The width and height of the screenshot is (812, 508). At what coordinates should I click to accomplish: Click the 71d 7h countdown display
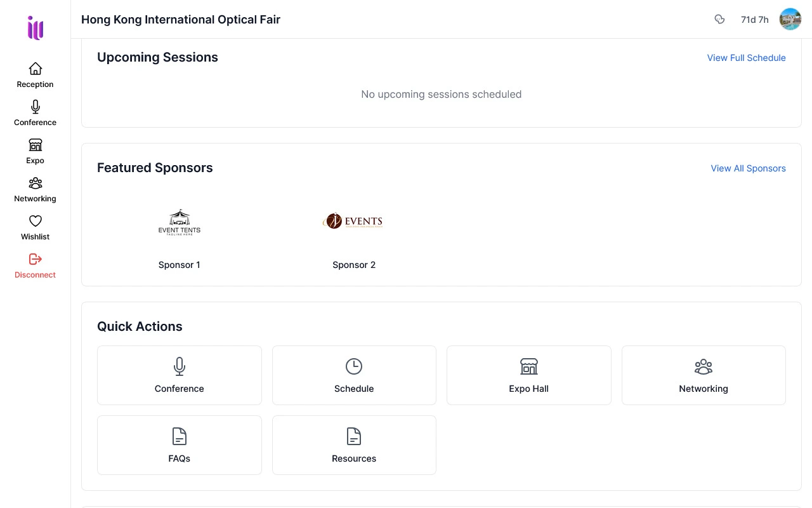pos(754,19)
